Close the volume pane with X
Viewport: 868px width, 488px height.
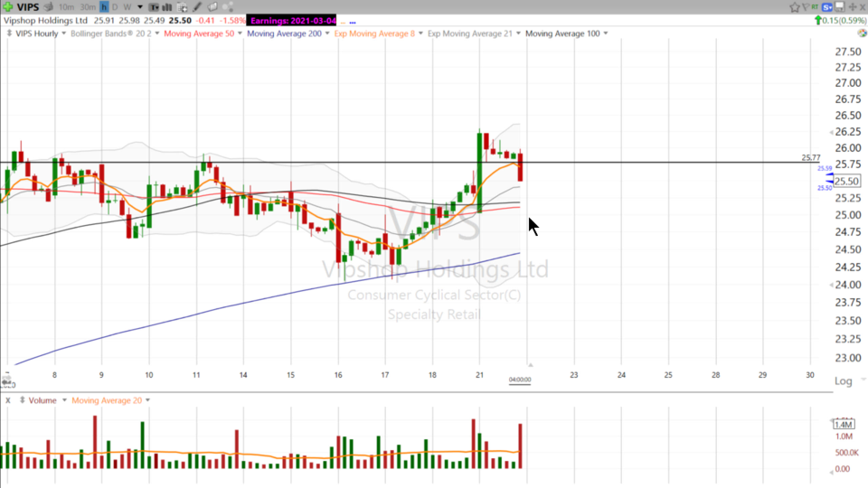[x=8, y=400]
